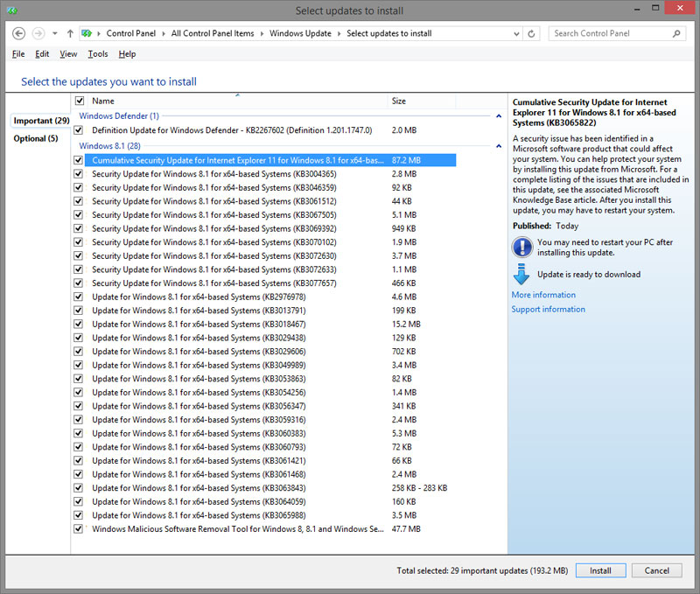Click the Cancel button
Screen dimensions: 700x594
[x=657, y=570]
